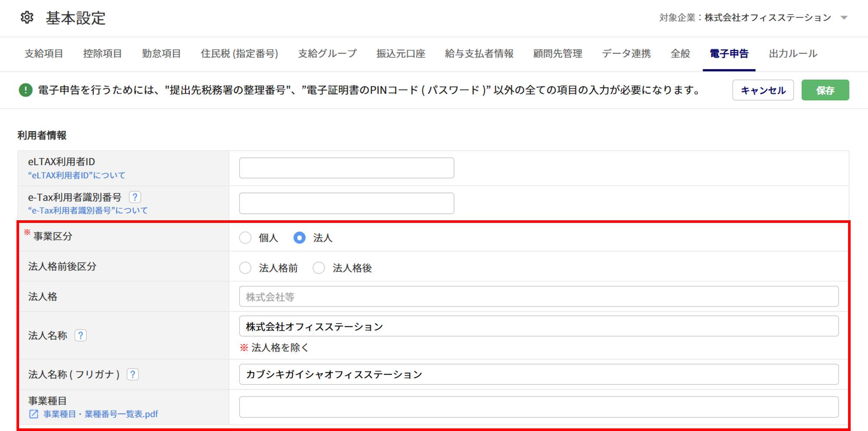This screenshot has height=431, width=868.
Task: Open the 出力ルール tab
Action: point(793,53)
